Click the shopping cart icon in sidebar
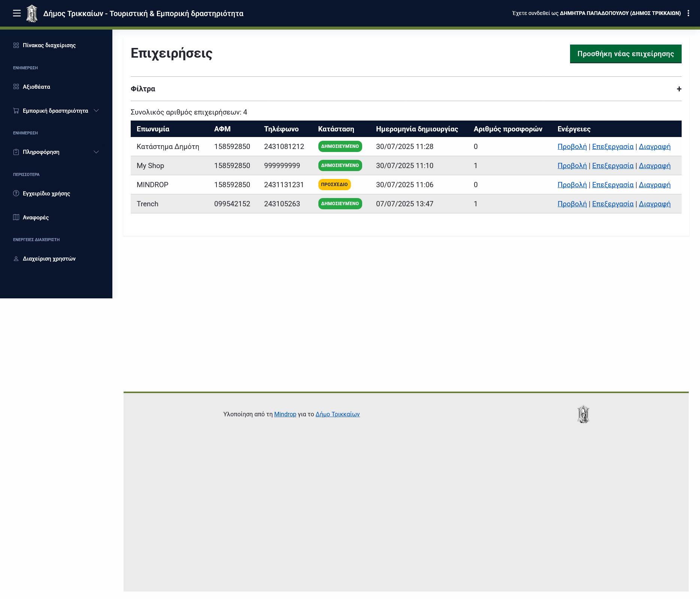This screenshot has width=700, height=599. (x=16, y=111)
